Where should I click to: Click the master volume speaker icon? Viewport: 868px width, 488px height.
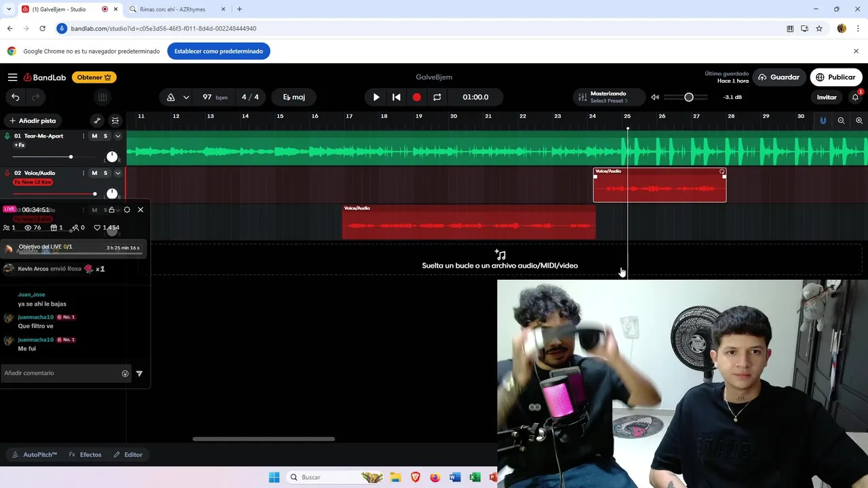point(655,97)
